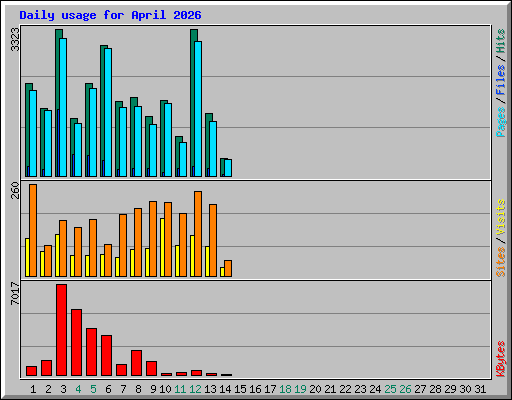Click day label 24 on the x-axis
The height and width of the screenshot is (400, 512).
coord(375,389)
